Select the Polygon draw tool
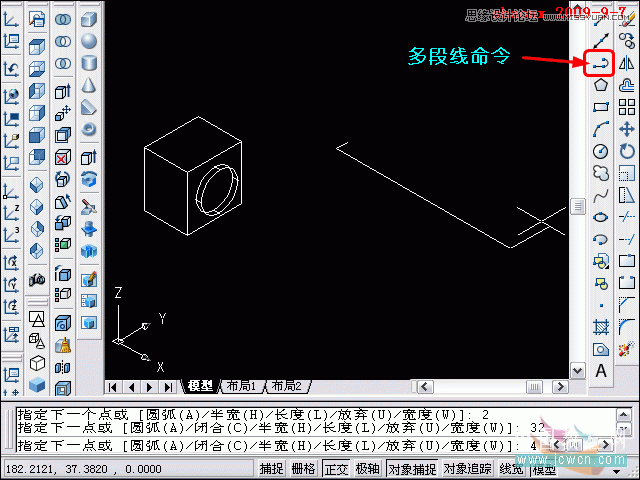The image size is (640, 480). click(601, 85)
